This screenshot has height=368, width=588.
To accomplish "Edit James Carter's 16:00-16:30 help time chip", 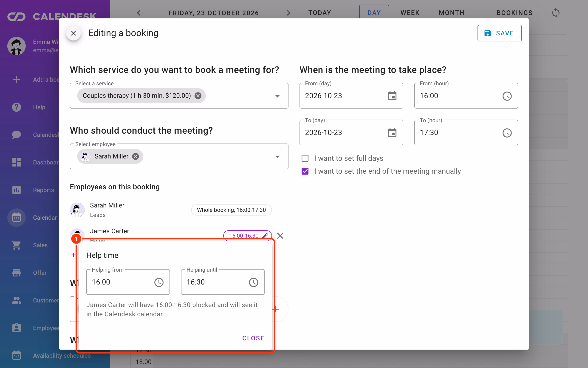I will [247, 236].
